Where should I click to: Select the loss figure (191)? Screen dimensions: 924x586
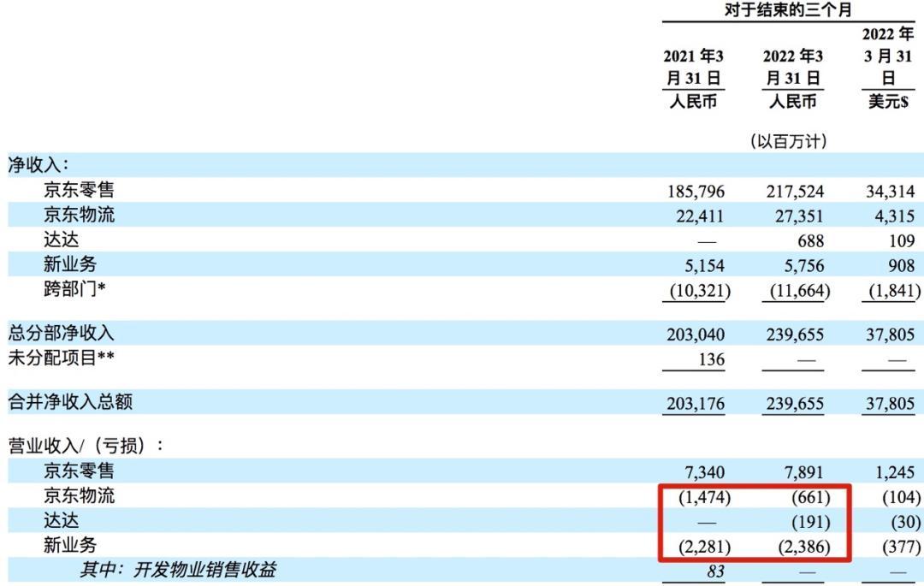pos(811,523)
